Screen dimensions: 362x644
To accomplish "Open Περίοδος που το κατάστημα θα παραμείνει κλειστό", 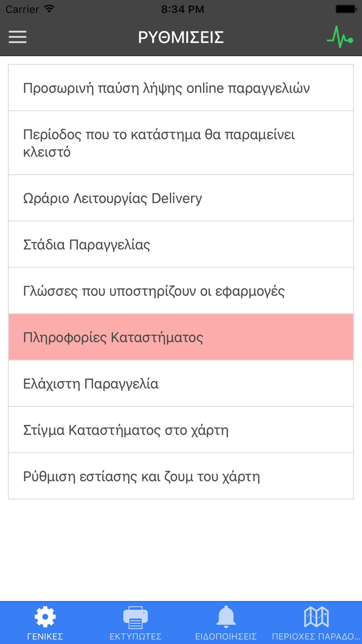I will tap(181, 143).
